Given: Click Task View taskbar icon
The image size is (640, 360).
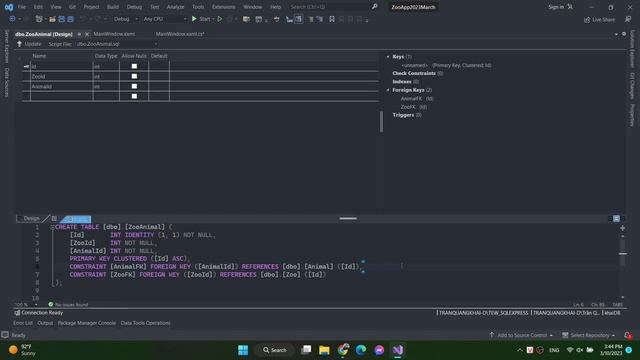Looking at the screenshot, I should tap(306, 350).
